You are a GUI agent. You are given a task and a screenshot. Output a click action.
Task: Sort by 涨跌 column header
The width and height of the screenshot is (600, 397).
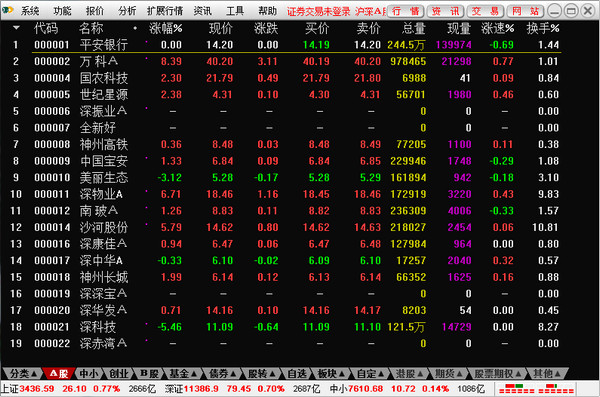pyautogui.click(x=266, y=28)
